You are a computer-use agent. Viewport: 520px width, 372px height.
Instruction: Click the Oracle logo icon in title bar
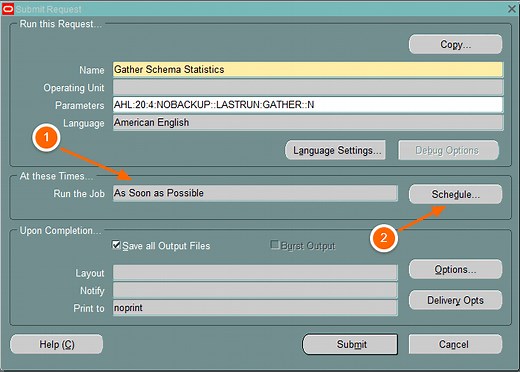(8, 9)
